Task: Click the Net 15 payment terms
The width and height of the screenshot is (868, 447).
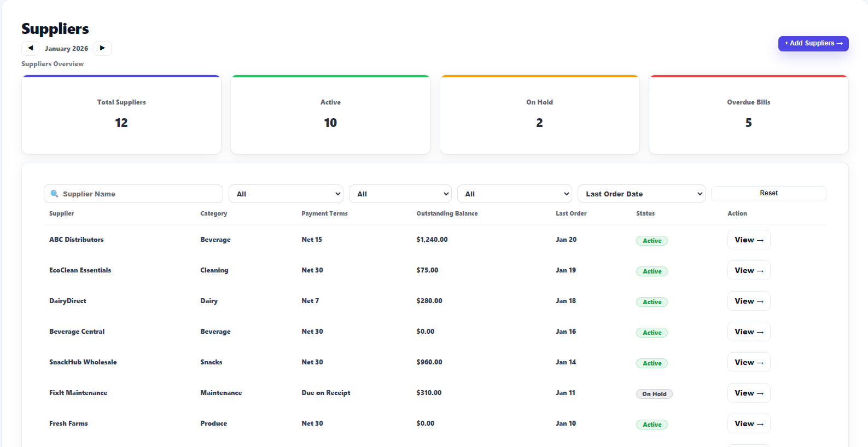Action: pos(312,240)
